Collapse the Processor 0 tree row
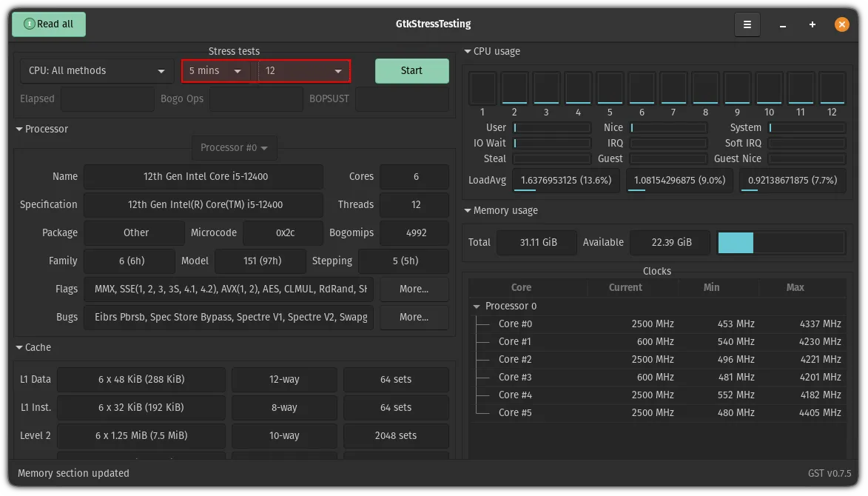 point(476,306)
